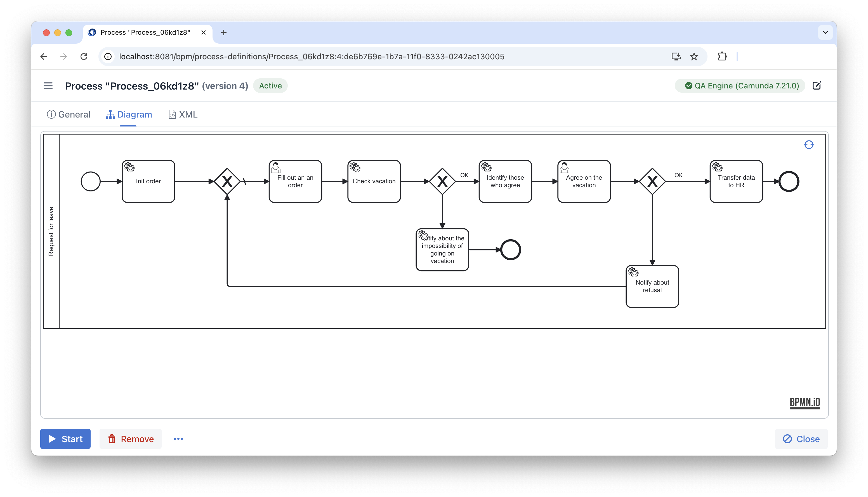The height and width of the screenshot is (497, 868).
Task: Open the BPMN.io logo link
Action: [x=805, y=403]
